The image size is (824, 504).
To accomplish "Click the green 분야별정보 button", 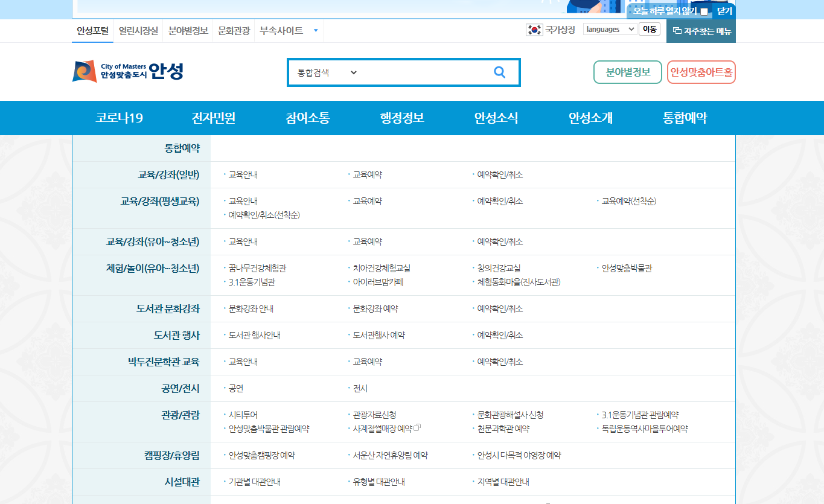I will [x=628, y=72].
